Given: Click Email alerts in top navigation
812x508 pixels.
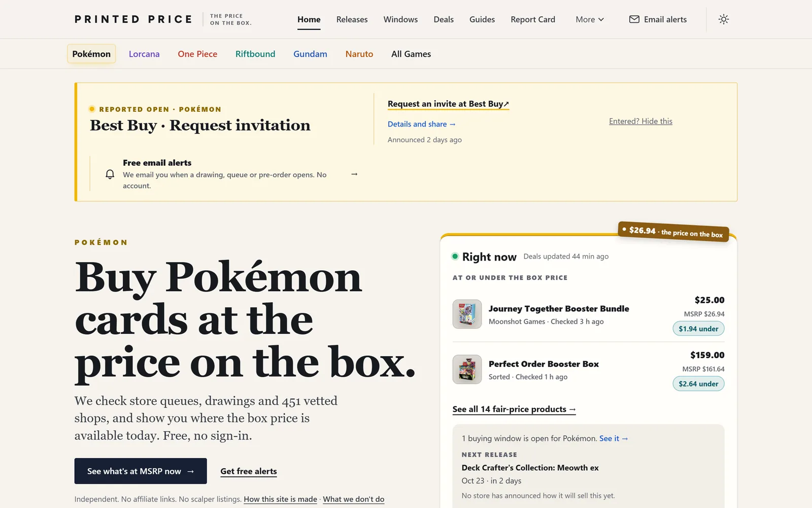Looking at the screenshot, I should tap(658, 19).
